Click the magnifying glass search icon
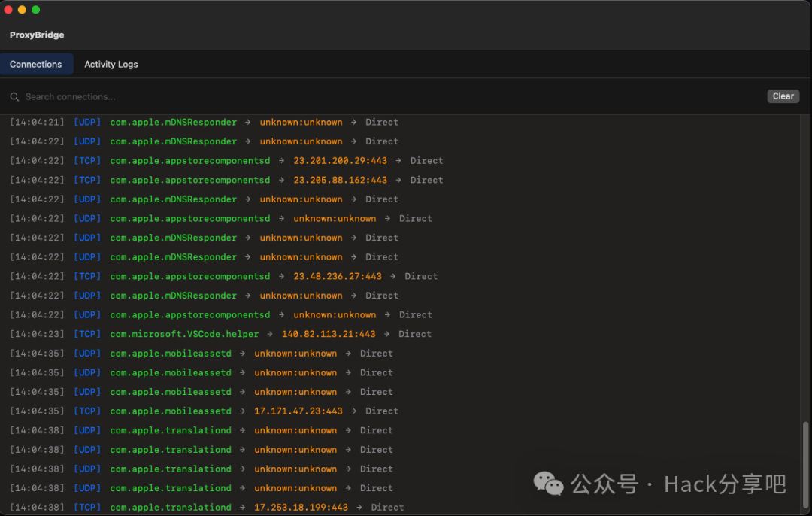 [14, 96]
